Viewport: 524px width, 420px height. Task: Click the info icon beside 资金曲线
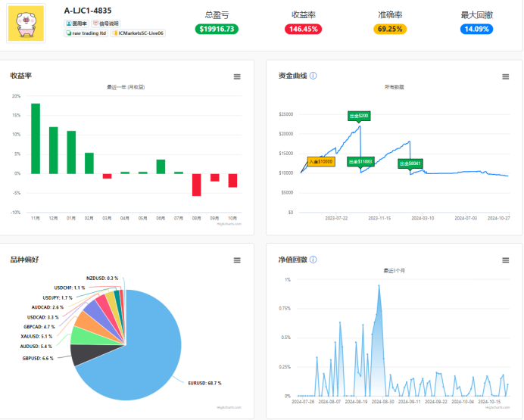(313, 76)
